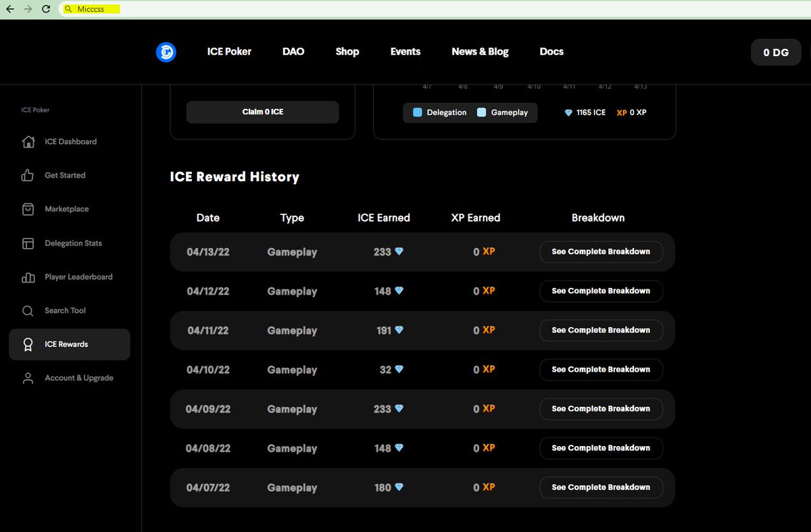
Task: Click the diamond icon beside 1165 ICE
Action: point(568,113)
